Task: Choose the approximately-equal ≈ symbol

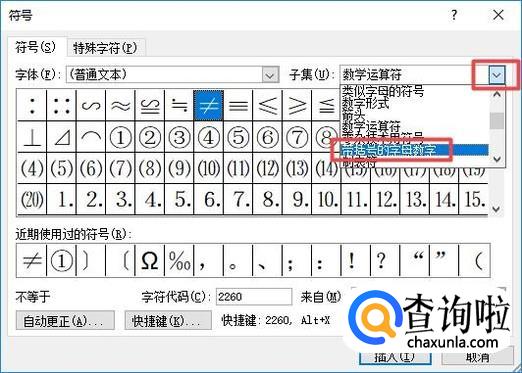Action: click(120, 105)
